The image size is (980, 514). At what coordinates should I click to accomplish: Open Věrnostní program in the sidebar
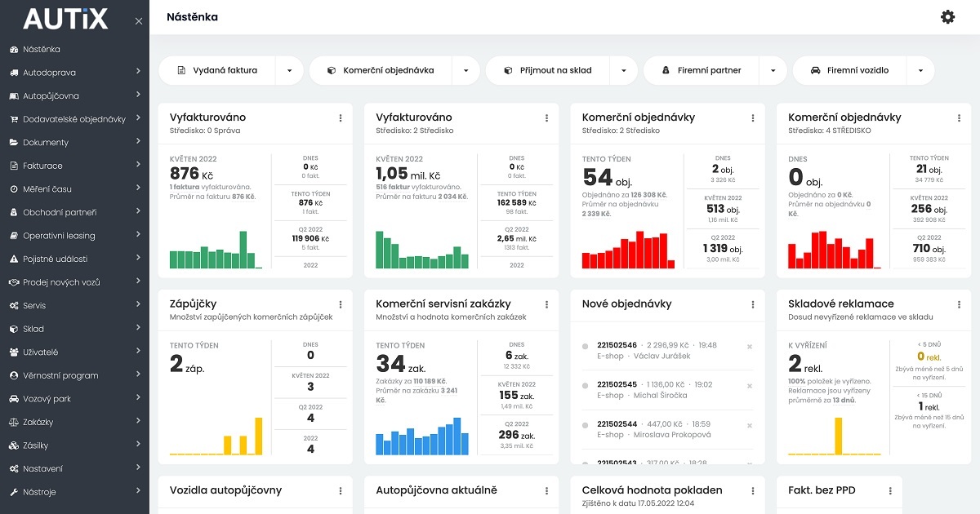60,375
